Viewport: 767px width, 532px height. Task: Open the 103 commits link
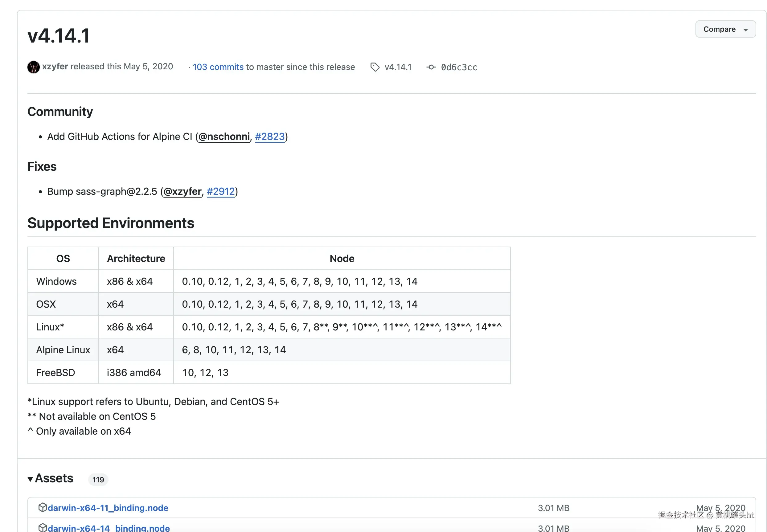tap(218, 67)
